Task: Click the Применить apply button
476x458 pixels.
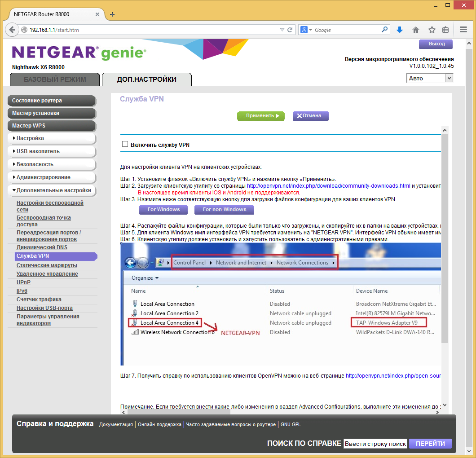Action: [x=261, y=116]
